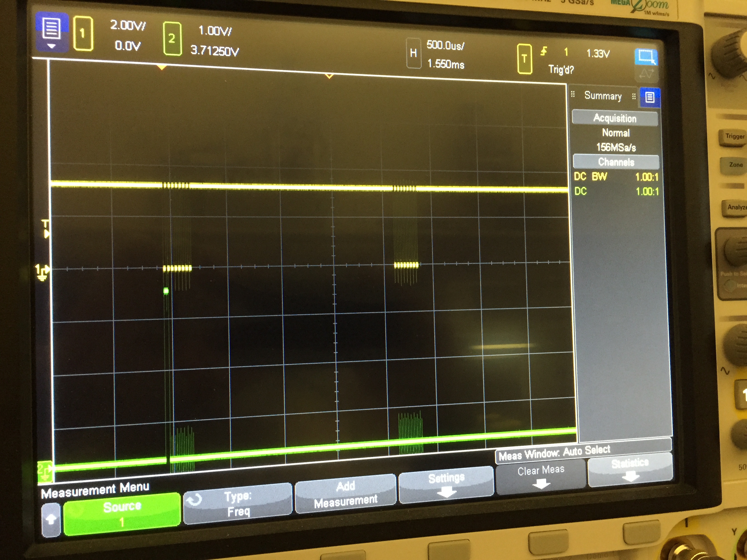This screenshot has width=747, height=560.
Task: Expand the Settings softkey menu
Action: pyautogui.click(x=446, y=484)
